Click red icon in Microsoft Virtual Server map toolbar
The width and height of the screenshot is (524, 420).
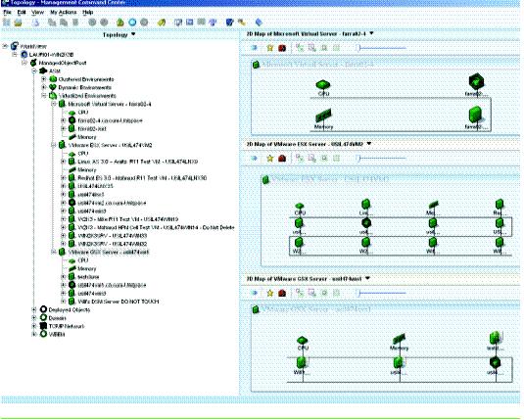282,48
